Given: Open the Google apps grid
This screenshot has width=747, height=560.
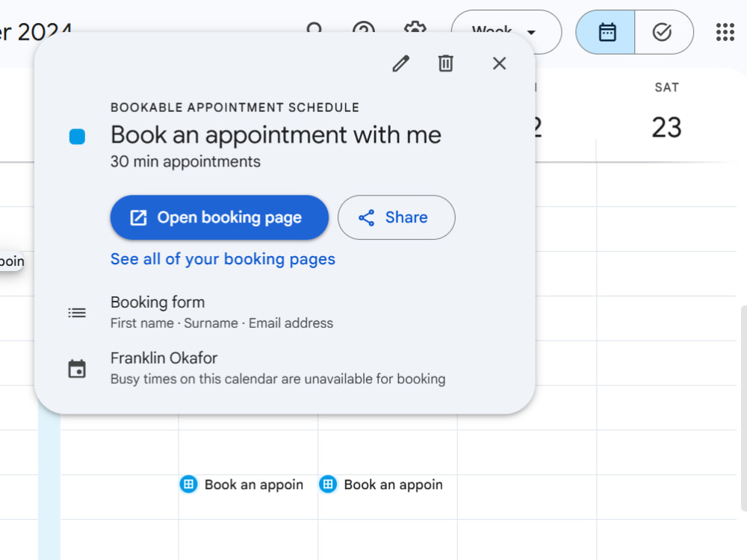Looking at the screenshot, I should point(725,32).
